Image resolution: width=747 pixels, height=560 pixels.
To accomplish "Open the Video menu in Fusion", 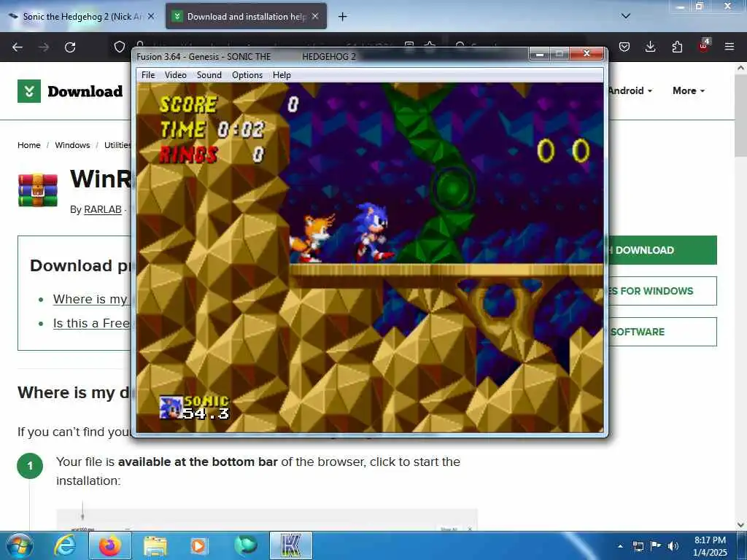I will click(x=175, y=75).
